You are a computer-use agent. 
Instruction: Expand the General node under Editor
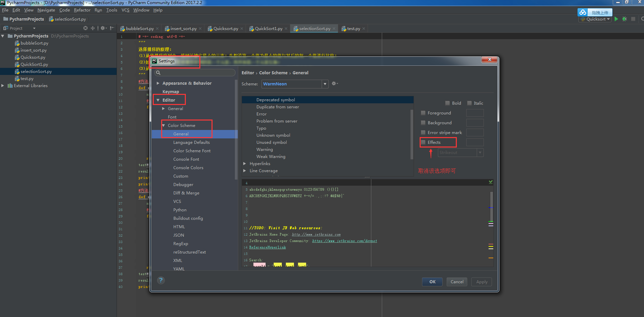164,108
